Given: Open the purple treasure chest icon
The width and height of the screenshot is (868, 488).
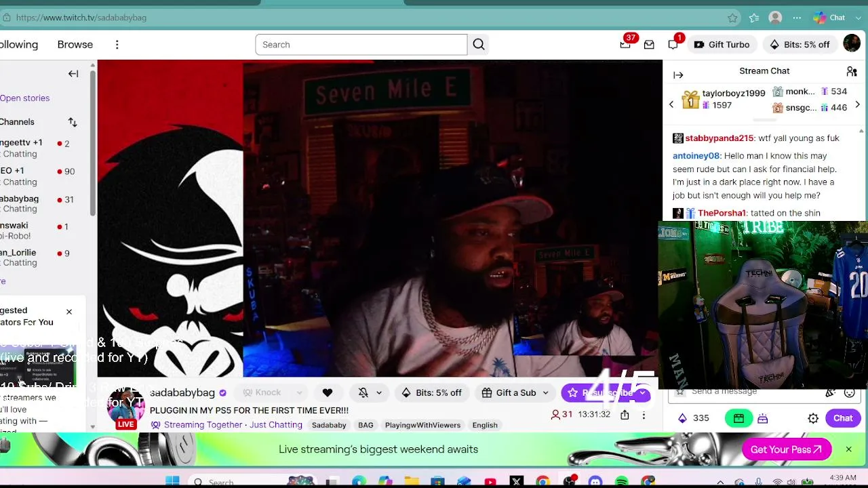Looking at the screenshot, I should pyautogui.click(x=763, y=418).
